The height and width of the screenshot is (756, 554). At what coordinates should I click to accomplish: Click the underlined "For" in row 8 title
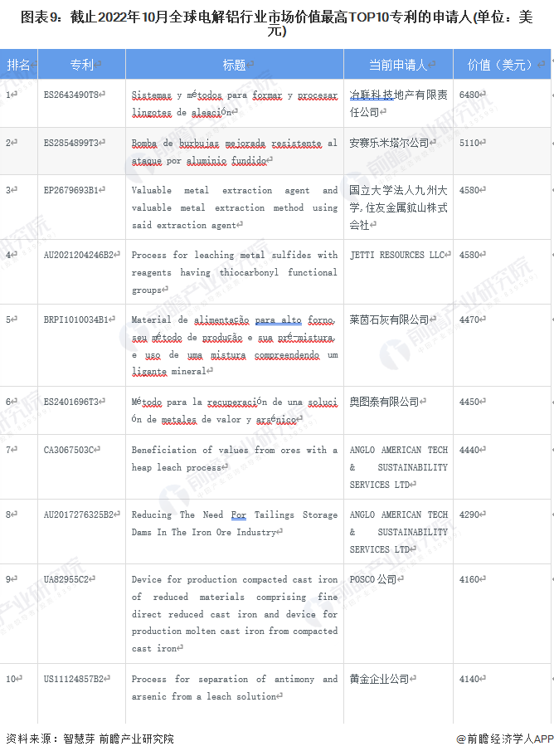(x=239, y=515)
